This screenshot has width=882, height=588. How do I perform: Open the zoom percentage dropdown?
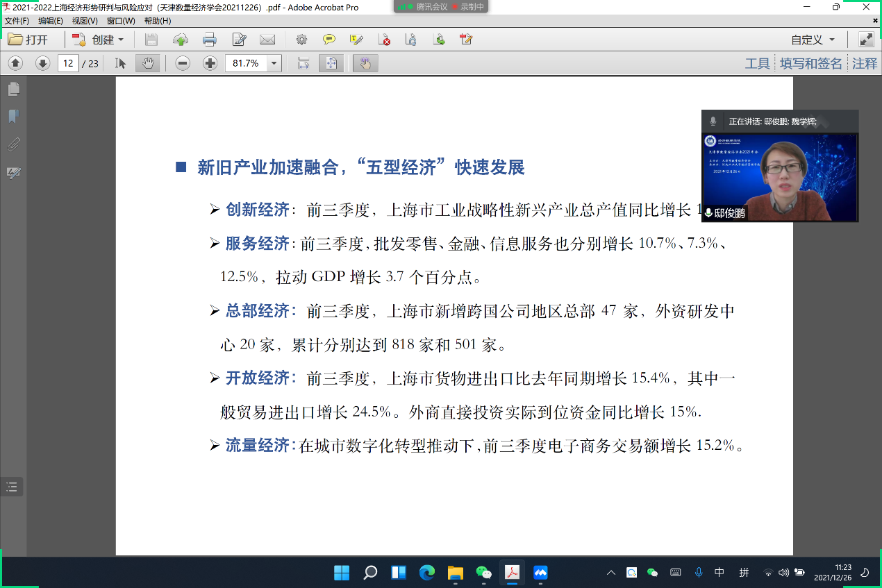pos(274,63)
